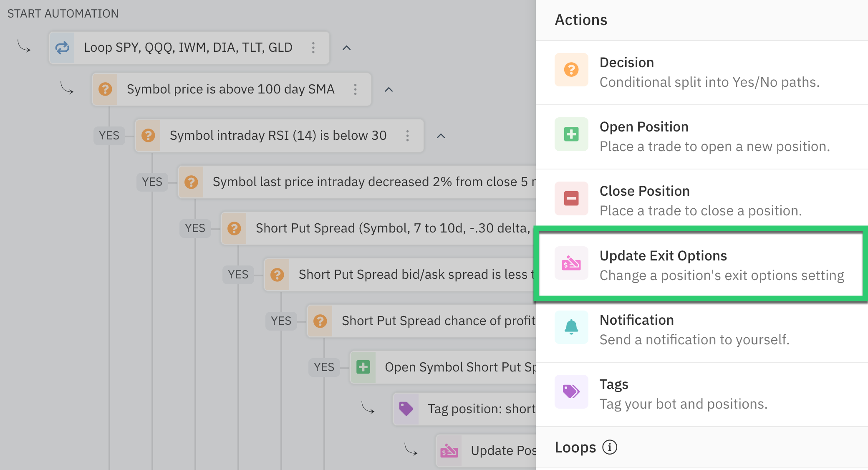Click the bid/ask spread decision node
Viewport: 868px width, 470px height.
point(413,275)
